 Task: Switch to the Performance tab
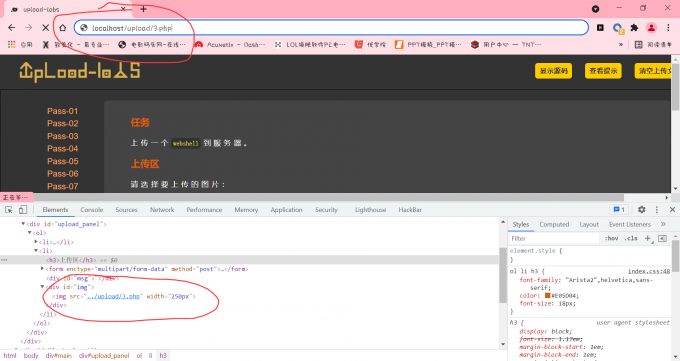coord(204,210)
